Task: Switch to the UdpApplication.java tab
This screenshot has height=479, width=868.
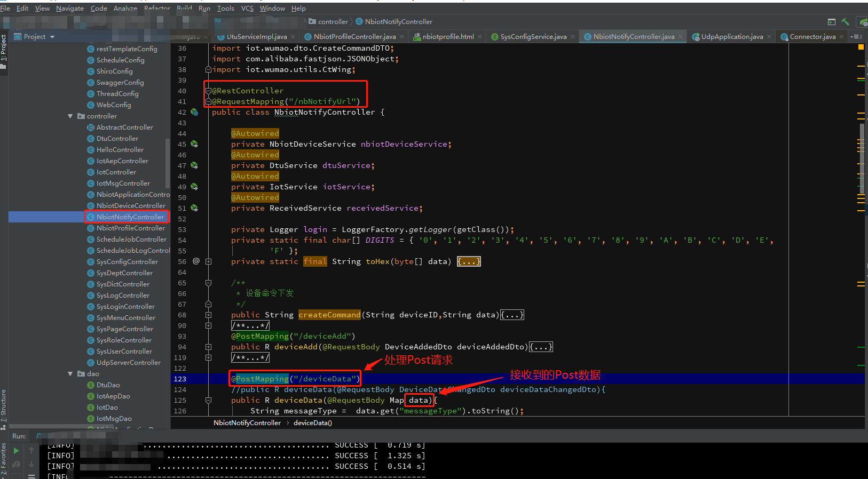Action: pyautogui.click(x=732, y=37)
